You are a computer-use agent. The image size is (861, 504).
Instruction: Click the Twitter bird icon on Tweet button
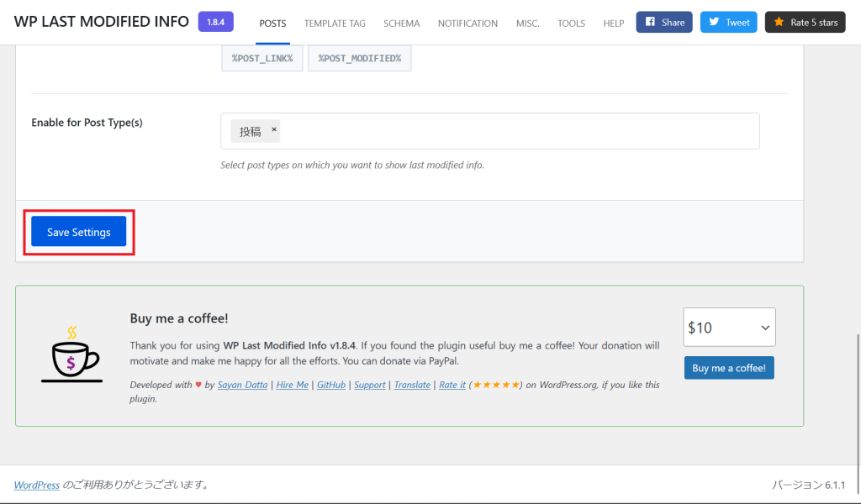click(714, 22)
